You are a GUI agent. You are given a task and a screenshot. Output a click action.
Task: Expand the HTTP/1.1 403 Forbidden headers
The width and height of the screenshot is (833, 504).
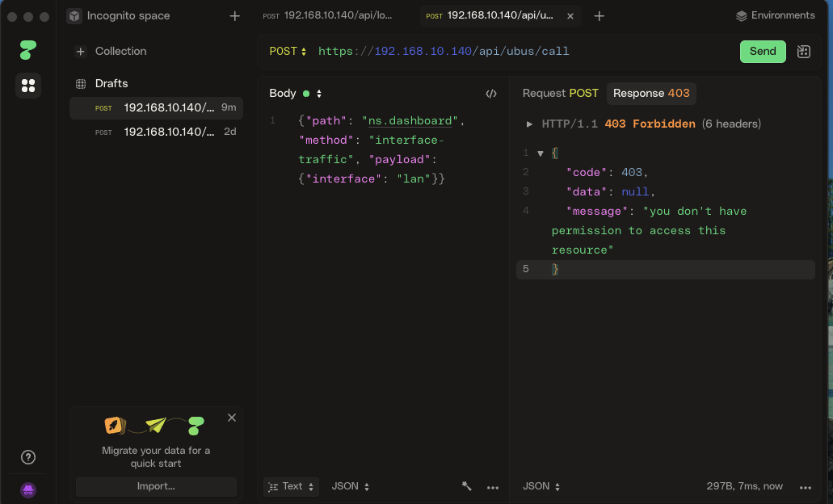pyautogui.click(x=529, y=124)
